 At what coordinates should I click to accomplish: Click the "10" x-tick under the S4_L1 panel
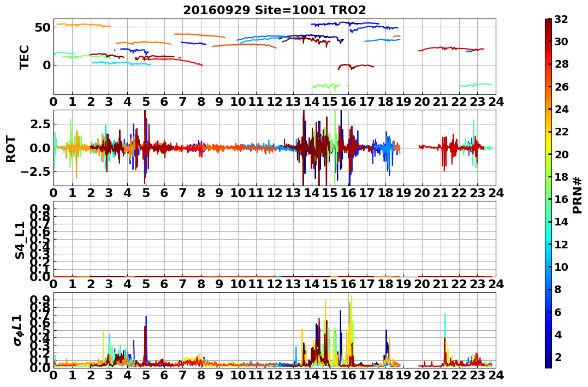(238, 284)
